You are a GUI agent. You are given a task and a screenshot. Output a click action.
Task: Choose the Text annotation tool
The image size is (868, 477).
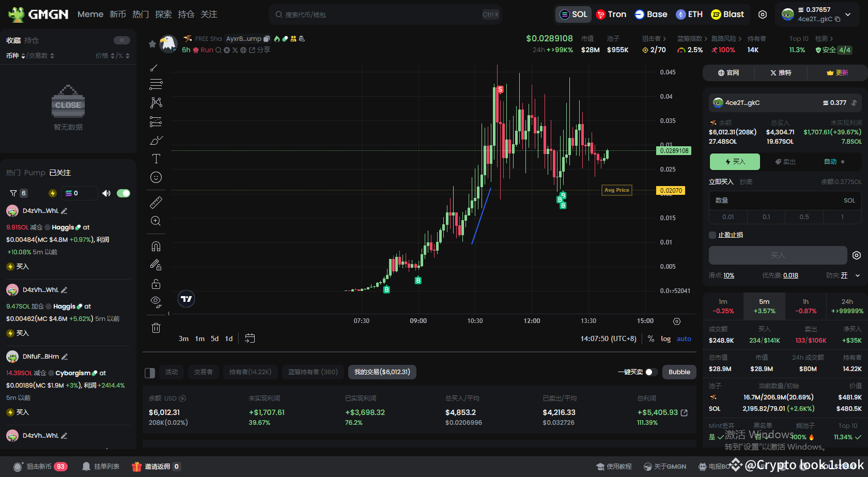click(x=156, y=159)
